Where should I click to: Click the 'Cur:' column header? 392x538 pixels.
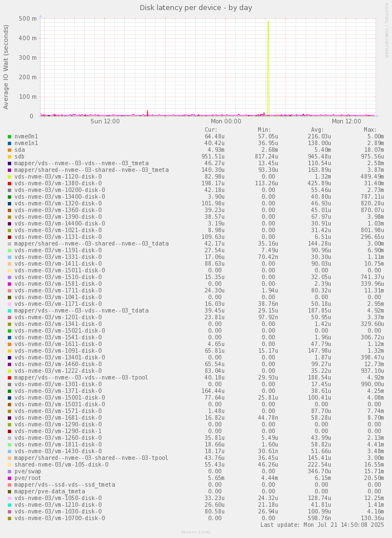click(211, 129)
